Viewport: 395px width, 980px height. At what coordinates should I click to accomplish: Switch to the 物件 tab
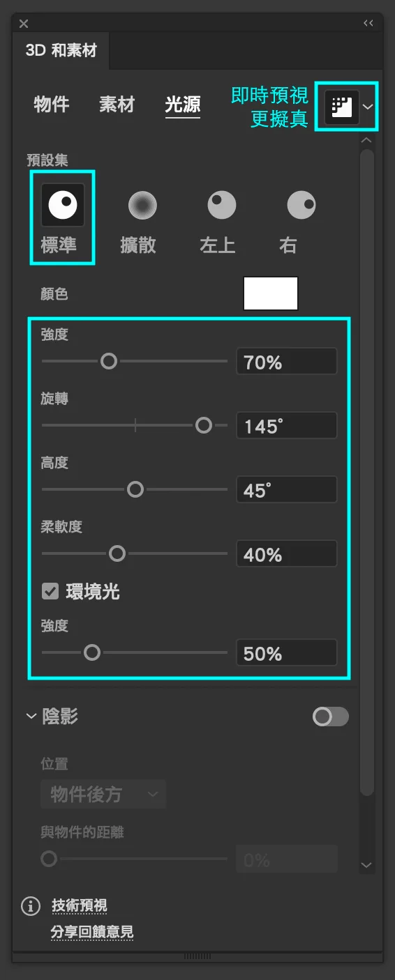(x=52, y=105)
